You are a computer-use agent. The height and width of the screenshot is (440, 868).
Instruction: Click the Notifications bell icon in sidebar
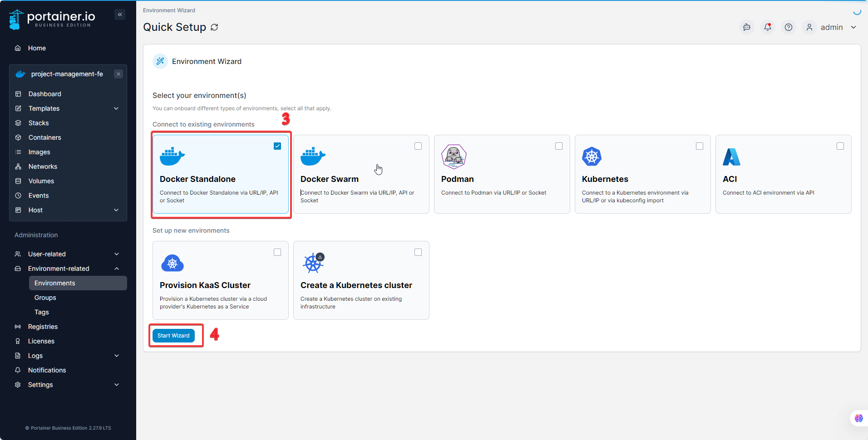pos(18,370)
